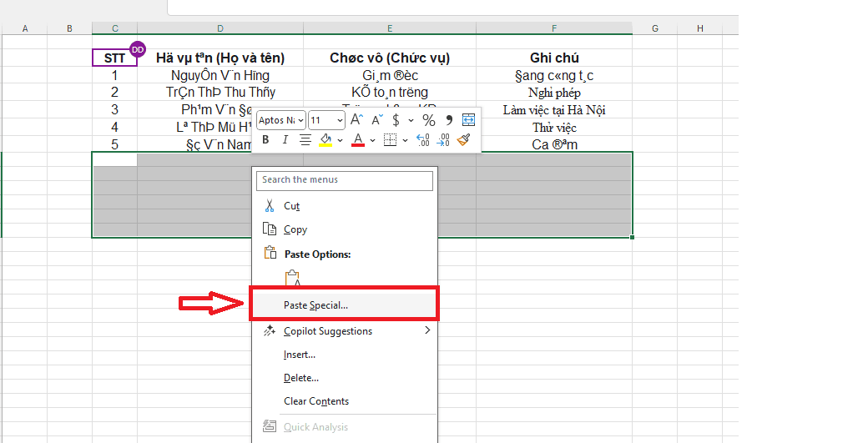Toggle center alignment in mini toolbar
This screenshot has width=868, height=443.
pyautogui.click(x=305, y=140)
